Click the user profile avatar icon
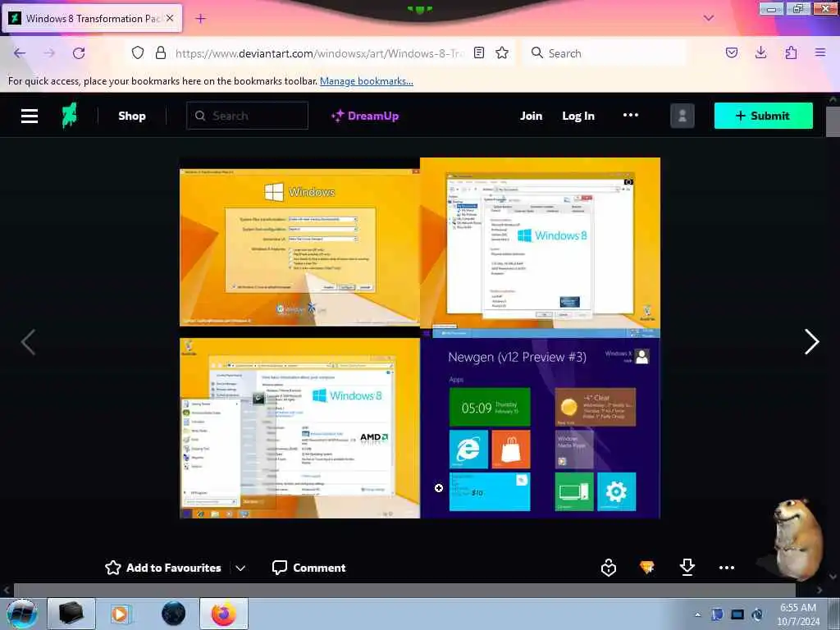Viewport: 840px width, 630px height. [x=682, y=116]
